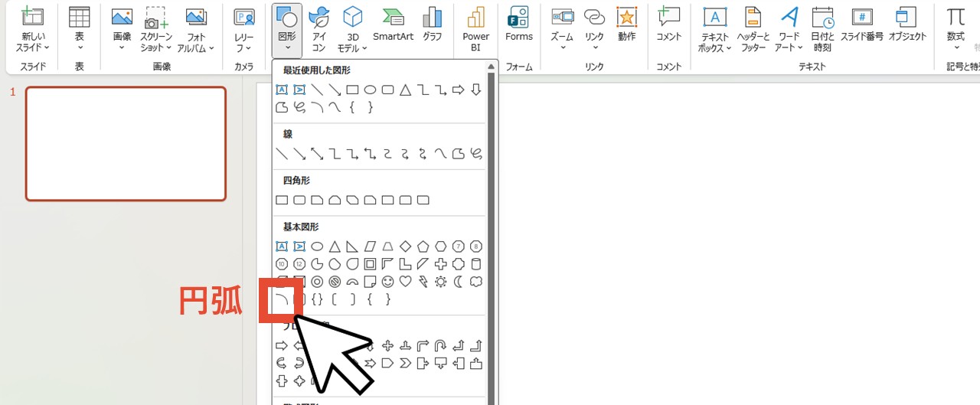
Task: Pick the heart shape from basic shapes
Action: tap(405, 282)
